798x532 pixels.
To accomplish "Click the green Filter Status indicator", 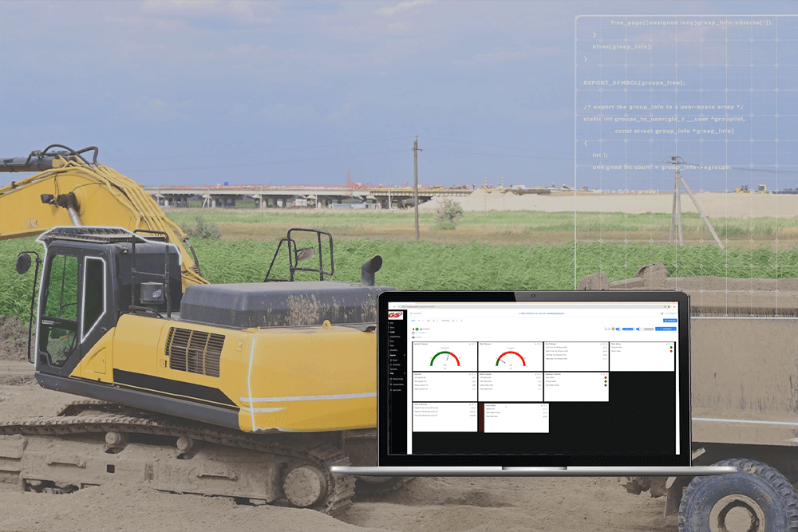I will click(x=671, y=347).
